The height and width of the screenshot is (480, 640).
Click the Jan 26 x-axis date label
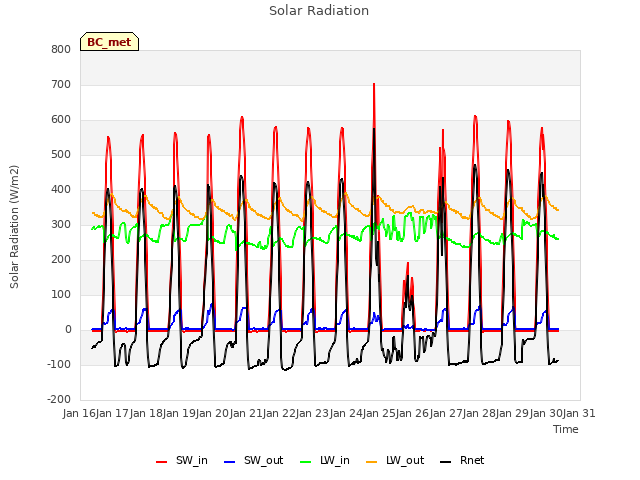(x=413, y=413)
